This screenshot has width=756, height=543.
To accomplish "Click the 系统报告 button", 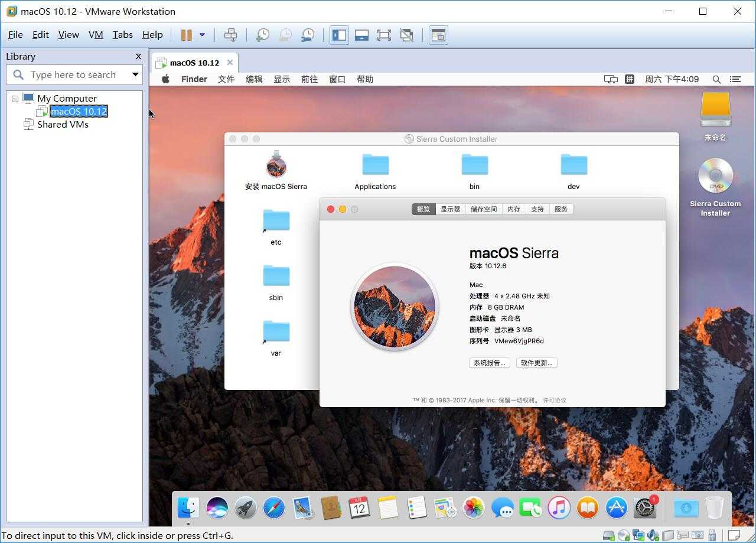I will coord(490,363).
